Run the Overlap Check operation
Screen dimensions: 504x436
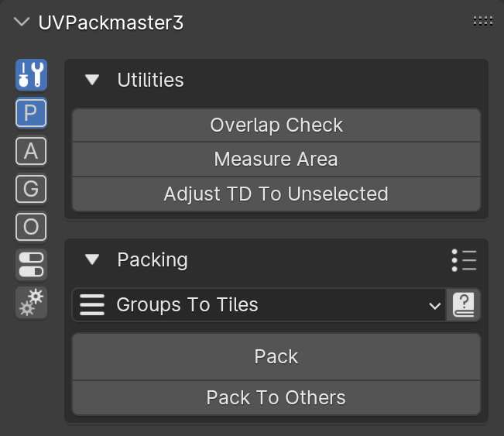(x=276, y=125)
